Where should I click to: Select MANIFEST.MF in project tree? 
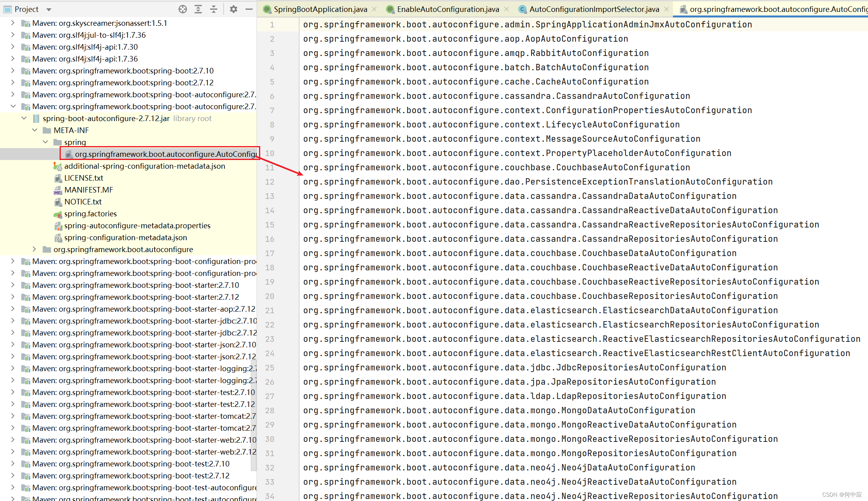coord(89,190)
